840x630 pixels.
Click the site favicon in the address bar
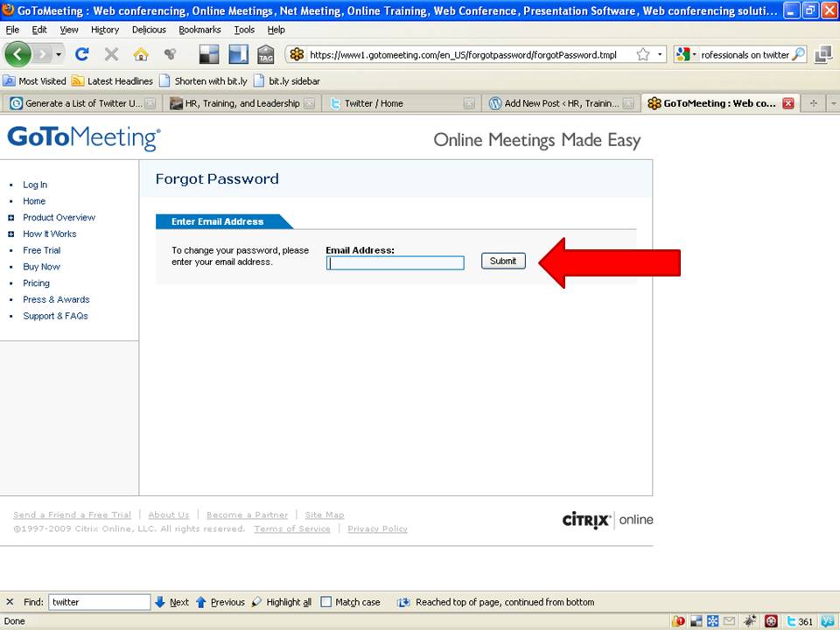click(x=297, y=54)
